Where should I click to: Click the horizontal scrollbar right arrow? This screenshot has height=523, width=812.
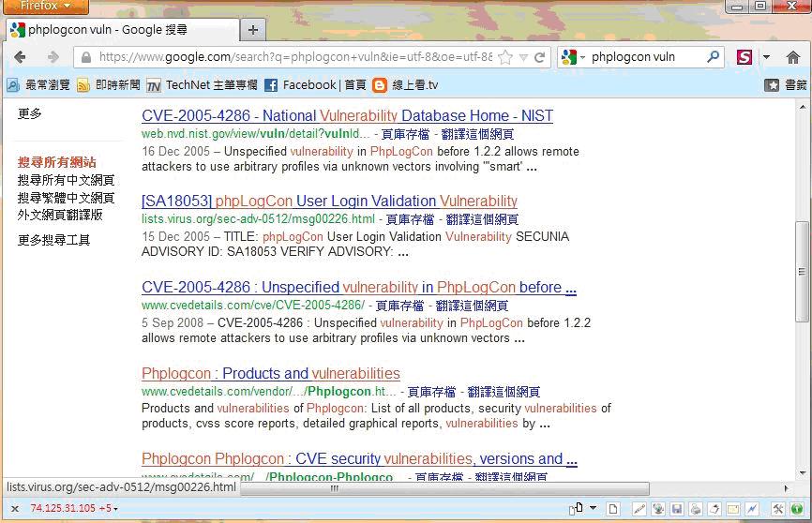tap(786, 488)
